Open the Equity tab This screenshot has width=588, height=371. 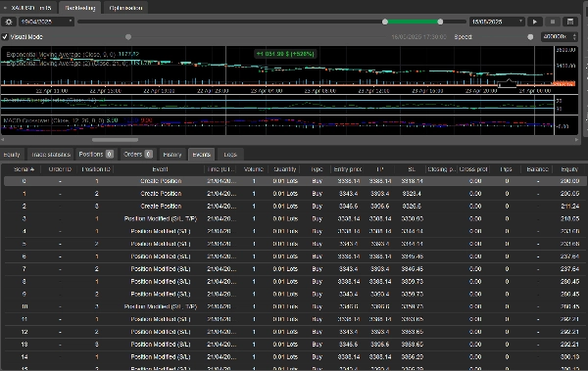point(12,155)
